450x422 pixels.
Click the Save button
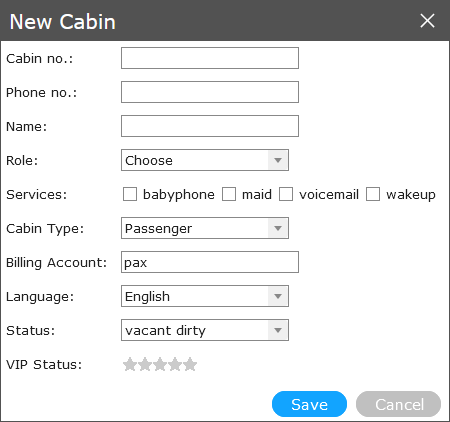309,404
